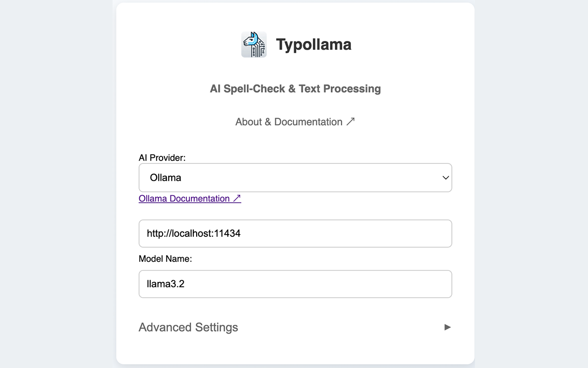Click the Ollama option shown in the provider box

(x=165, y=178)
